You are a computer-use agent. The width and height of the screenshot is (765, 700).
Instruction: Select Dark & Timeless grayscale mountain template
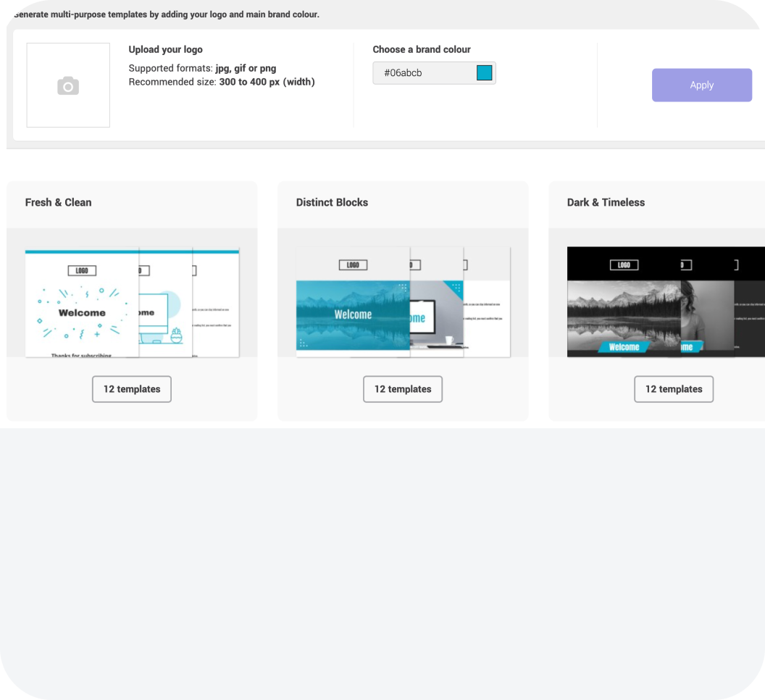(x=623, y=308)
